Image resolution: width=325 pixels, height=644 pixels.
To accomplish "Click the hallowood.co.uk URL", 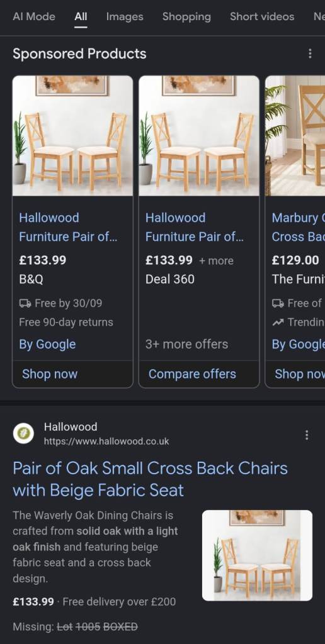I will 106,441.
